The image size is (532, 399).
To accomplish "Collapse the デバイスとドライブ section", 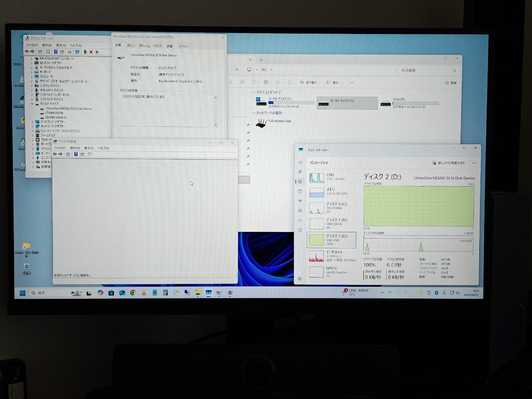I will pyautogui.click(x=254, y=92).
